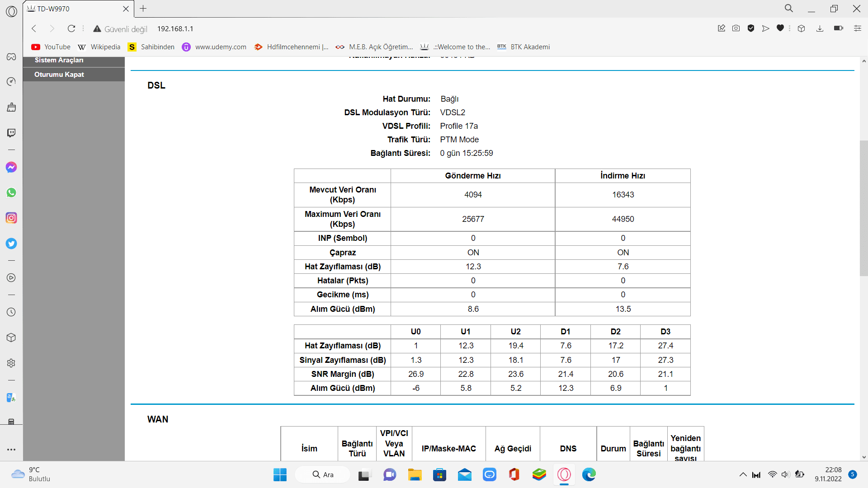Open the Downloads icon in the toolbar
The width and height of the screenshot is (868, 488).
(x=820, y=28)
